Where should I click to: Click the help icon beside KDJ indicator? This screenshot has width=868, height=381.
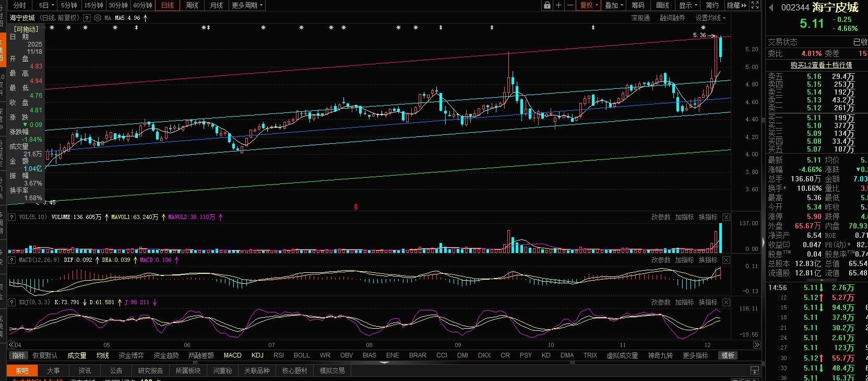coord(11,302)
